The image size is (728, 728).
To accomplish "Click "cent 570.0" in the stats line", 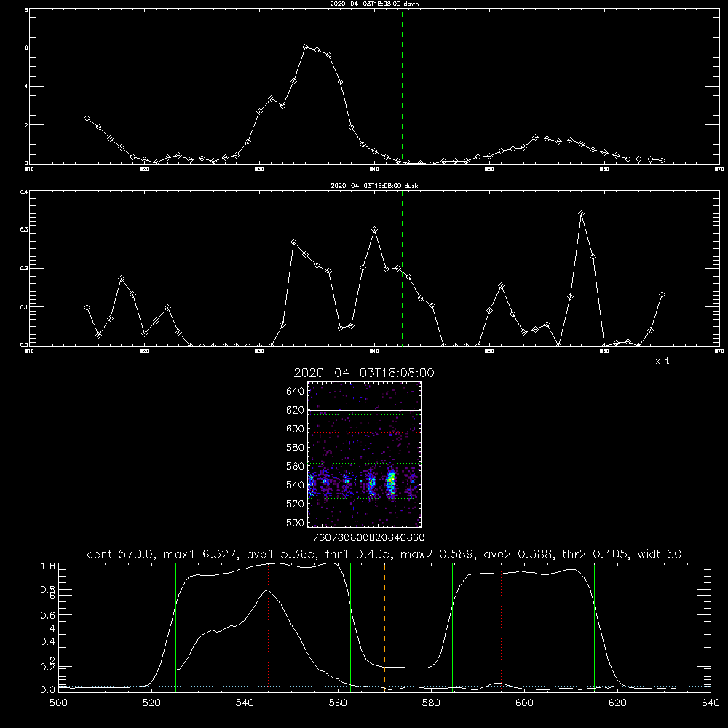I will pyautogui.click(x=120, y=554).
